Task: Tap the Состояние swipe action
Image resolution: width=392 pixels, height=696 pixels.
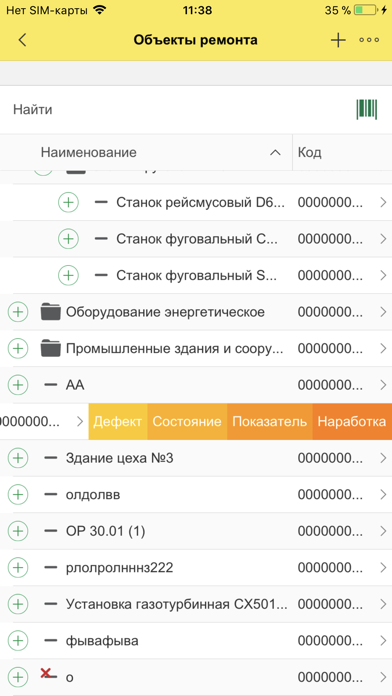Action: [187, 421]
